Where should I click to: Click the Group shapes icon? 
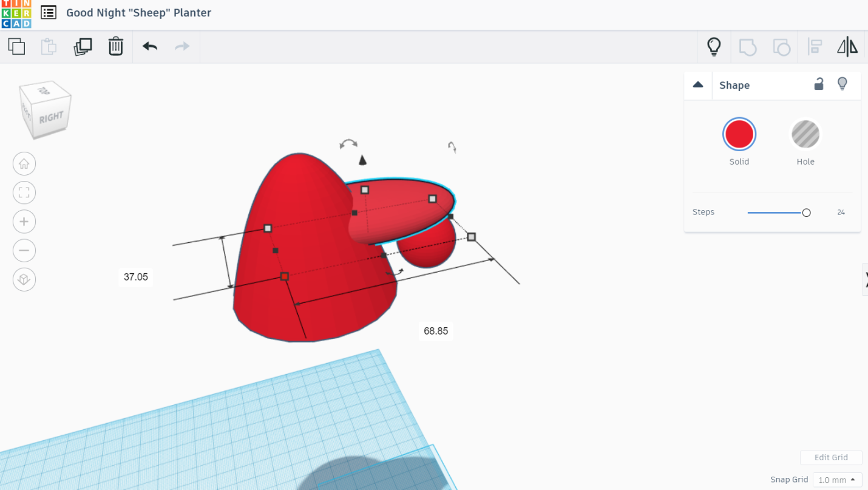pyautogui.click(x=748, y=47)
